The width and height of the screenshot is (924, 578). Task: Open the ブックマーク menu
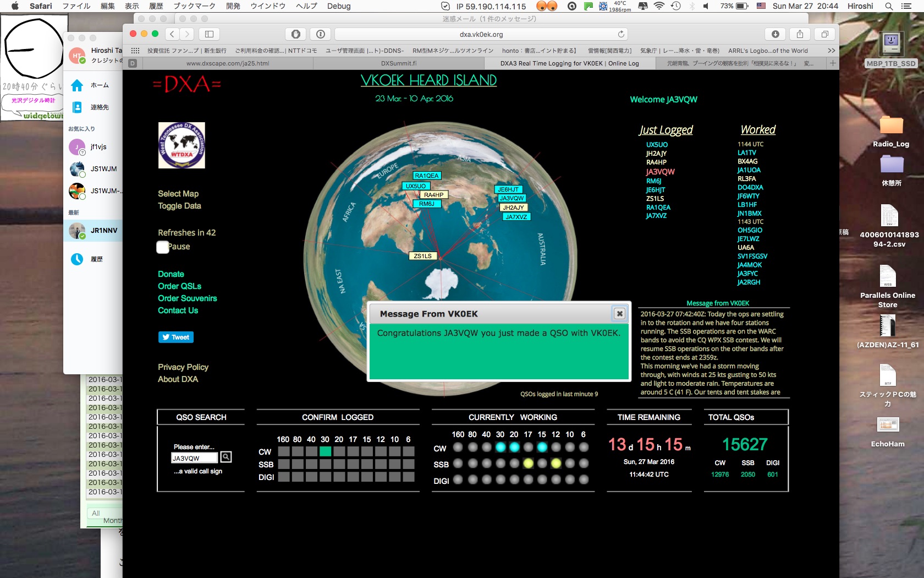coord(186,6)
